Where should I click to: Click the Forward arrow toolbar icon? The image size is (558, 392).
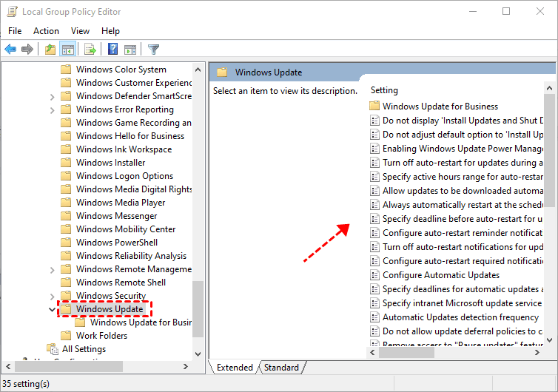[x=27, y=49]
